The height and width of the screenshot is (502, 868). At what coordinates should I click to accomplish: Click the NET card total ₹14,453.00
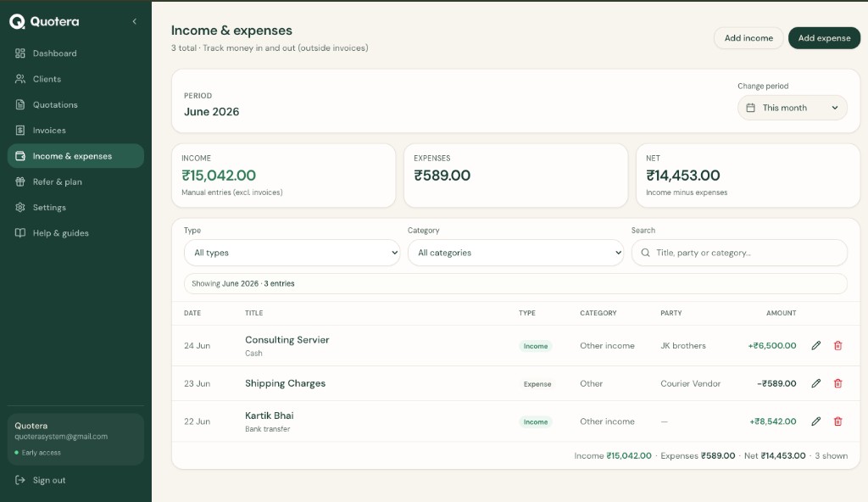pyautogui.click(x=682, y=176)
